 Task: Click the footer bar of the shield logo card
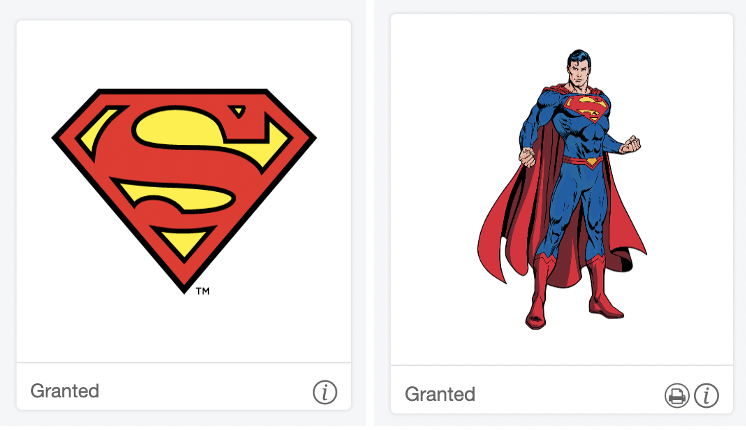click(184, 386)
